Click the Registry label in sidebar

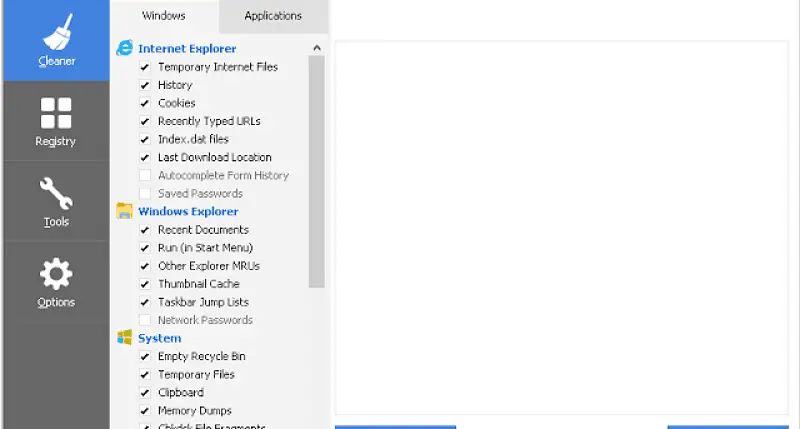tap(56, 141)
